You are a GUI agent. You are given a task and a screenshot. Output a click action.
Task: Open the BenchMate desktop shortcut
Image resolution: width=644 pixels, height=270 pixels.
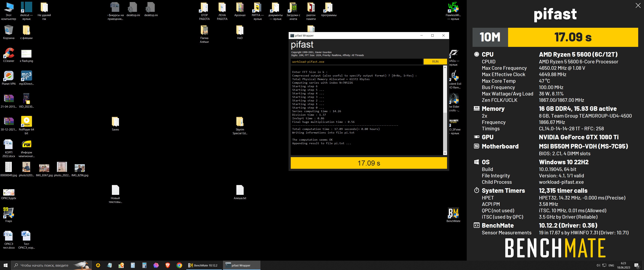tap(453, 215)
